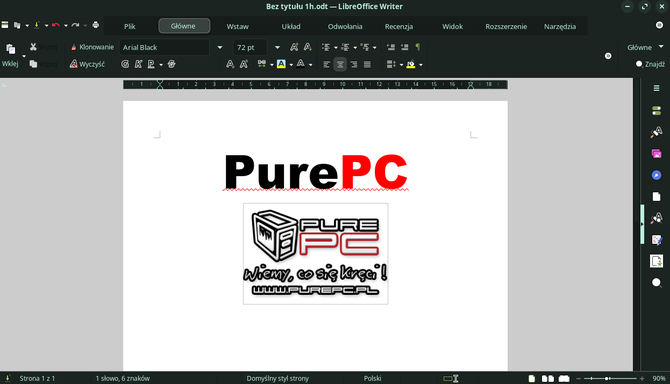Select multiple-page view in status bar
The width and height of the screenshot is (670, 384).
(x=548, y=378)
